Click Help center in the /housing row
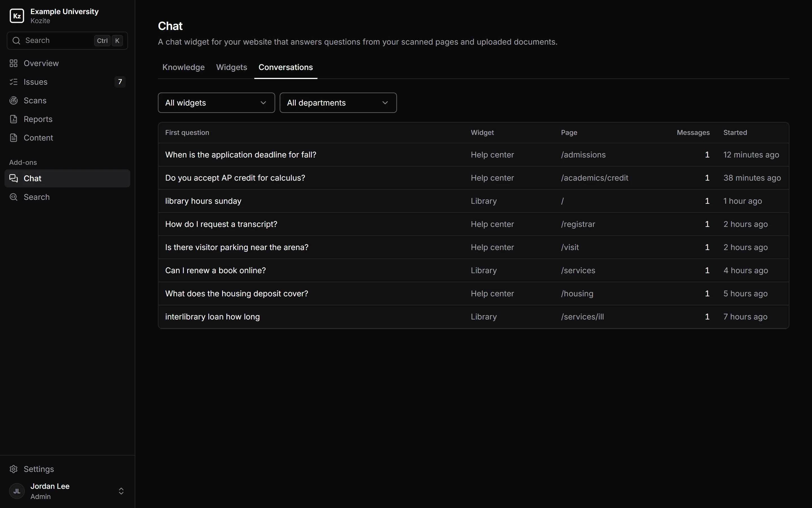This screenshot has height=508, width=812. [x=492, y=294]
